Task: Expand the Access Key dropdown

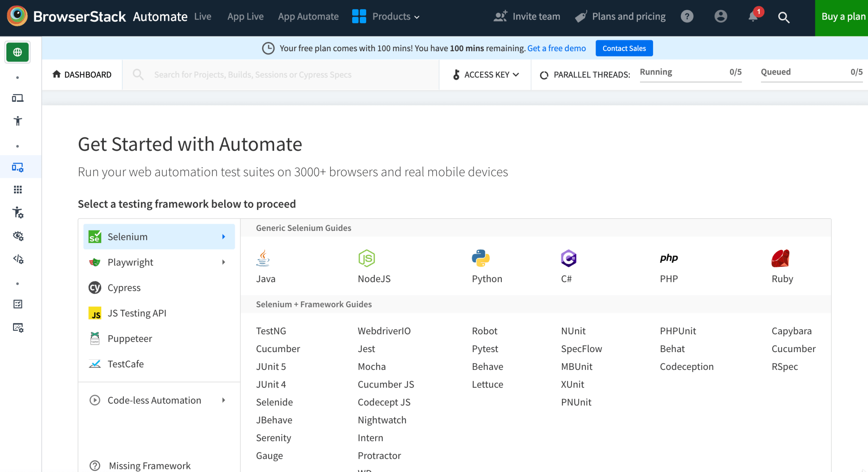Action: click(485, 75)
